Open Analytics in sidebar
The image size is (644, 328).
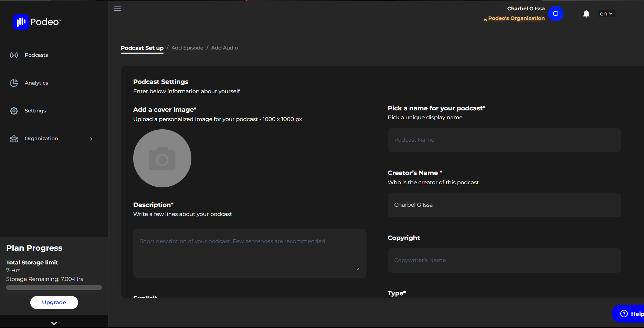pyautogui.click(x=36, y=83)
